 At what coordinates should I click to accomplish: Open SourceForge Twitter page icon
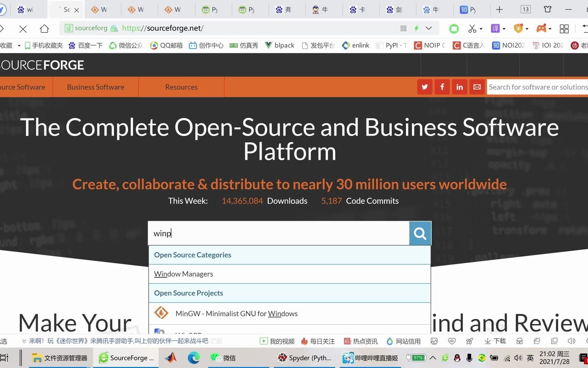tap(425, 87)
